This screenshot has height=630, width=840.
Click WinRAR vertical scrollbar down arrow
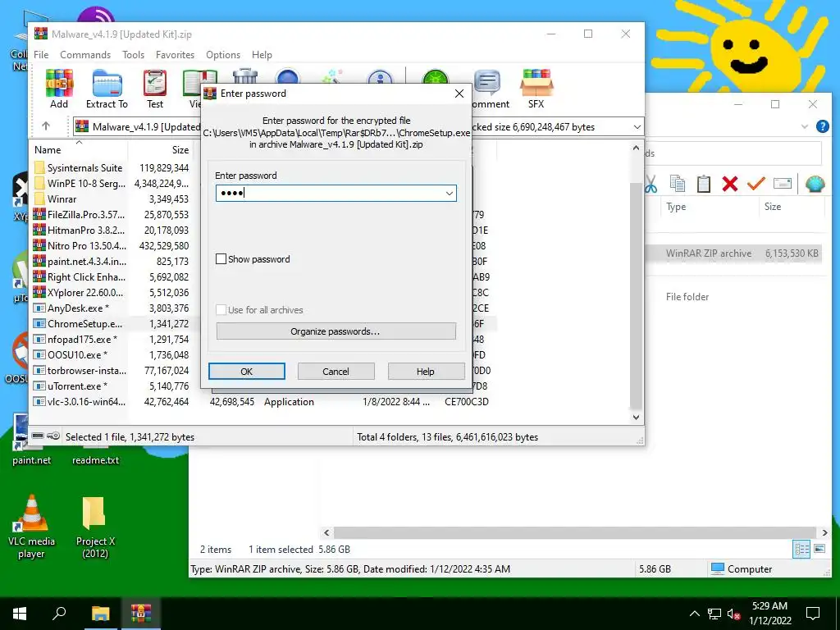coord(636,418)
